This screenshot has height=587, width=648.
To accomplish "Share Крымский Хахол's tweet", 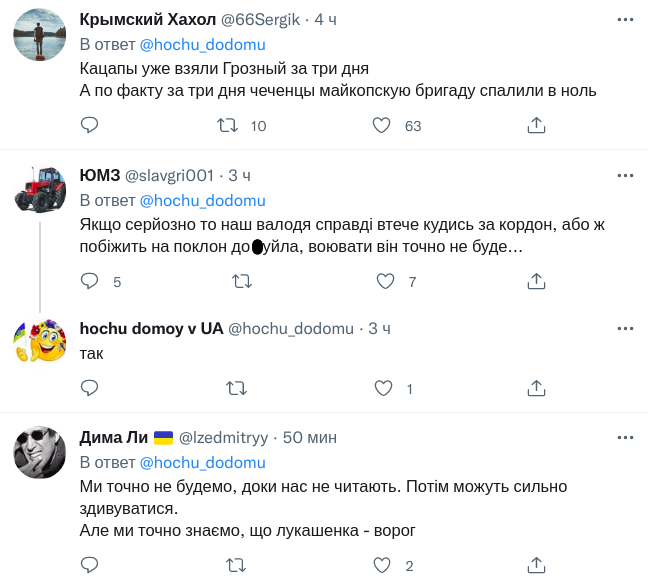I will tap(535, 125).
